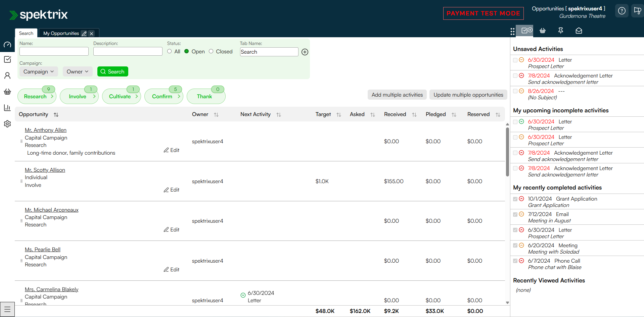Image resolution: width=644 pixels, height=317 pixels.
Task: Click the feedback speech bubble icon
Action: [637, 11]
